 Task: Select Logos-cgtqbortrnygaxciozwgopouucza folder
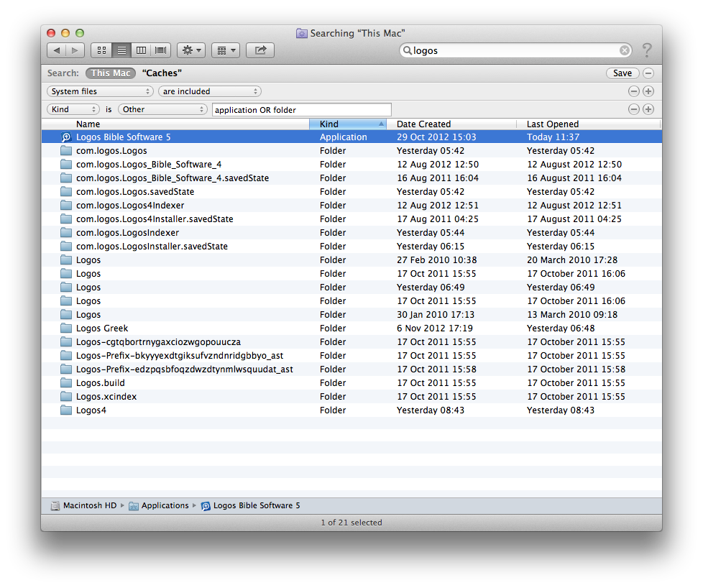click(351, 342)
